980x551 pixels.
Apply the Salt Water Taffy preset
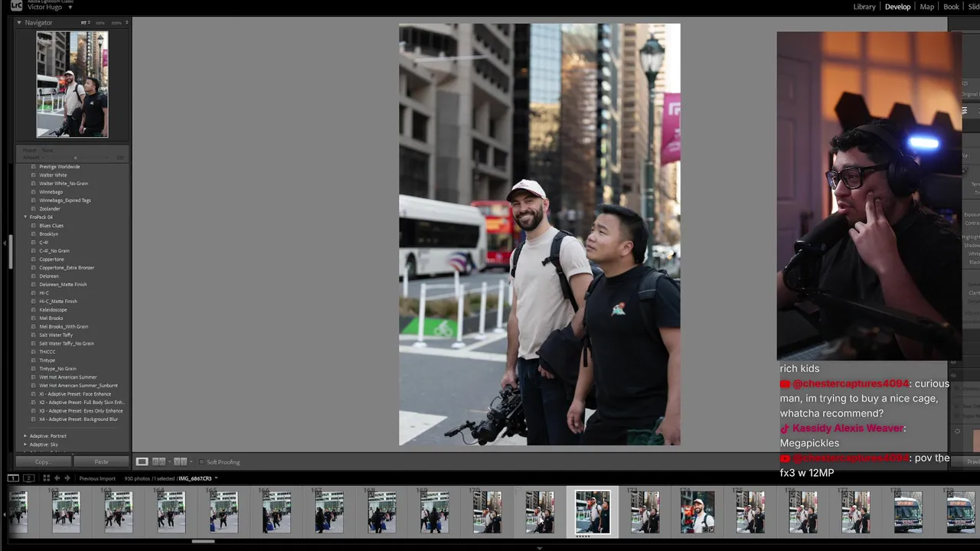coord(56,335)
